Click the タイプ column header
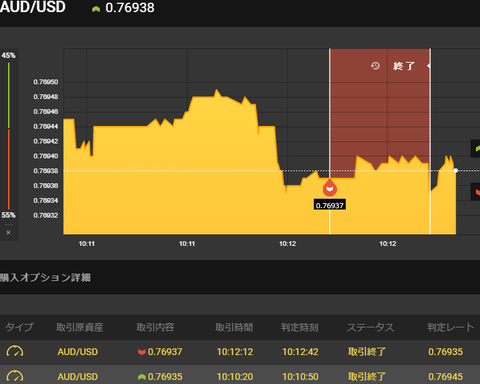The image size is (480, 384). pyautogui.click(x=19, y=327)
